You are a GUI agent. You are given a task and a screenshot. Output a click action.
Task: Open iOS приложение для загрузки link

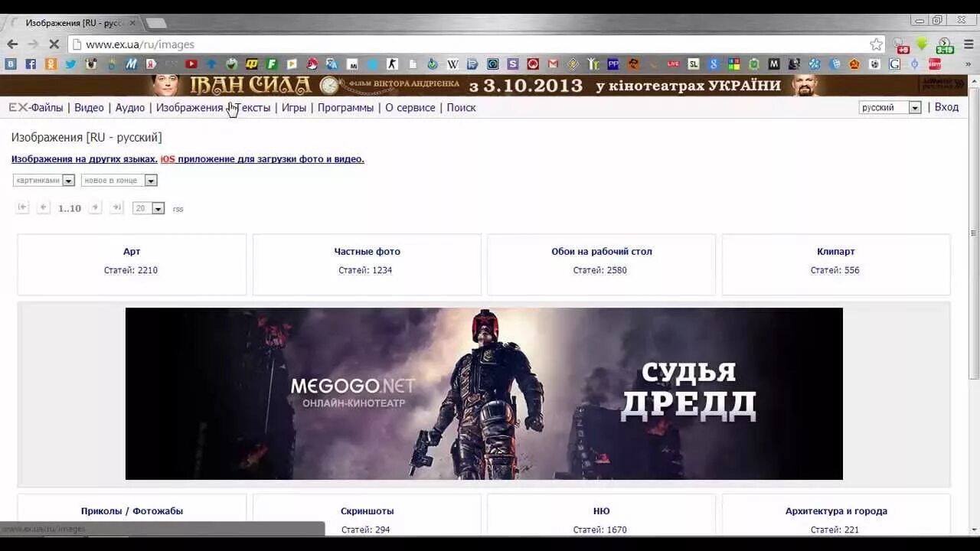click(262, 159)
